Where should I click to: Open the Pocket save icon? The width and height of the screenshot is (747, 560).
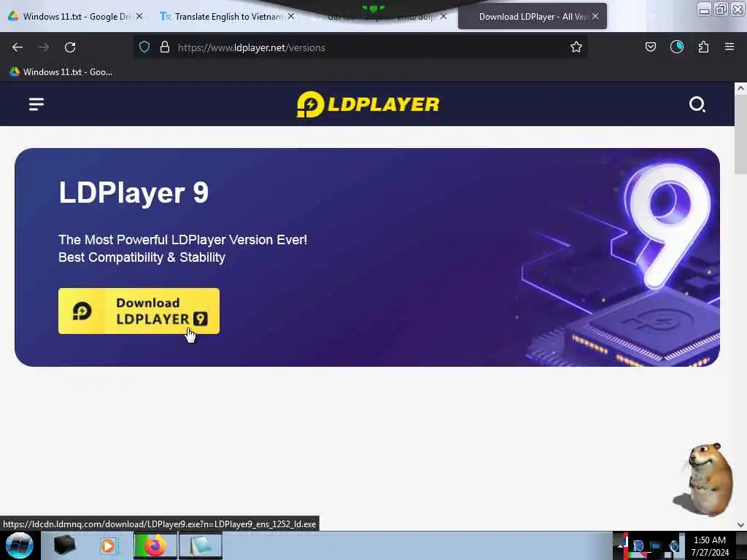pyautogui.click(x=650, y=47)
